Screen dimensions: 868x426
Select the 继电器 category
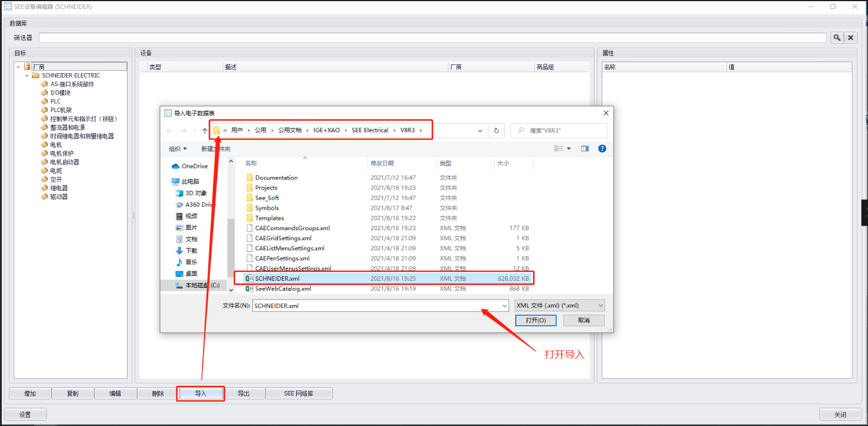pyautogui.click(x=59, y=188)
